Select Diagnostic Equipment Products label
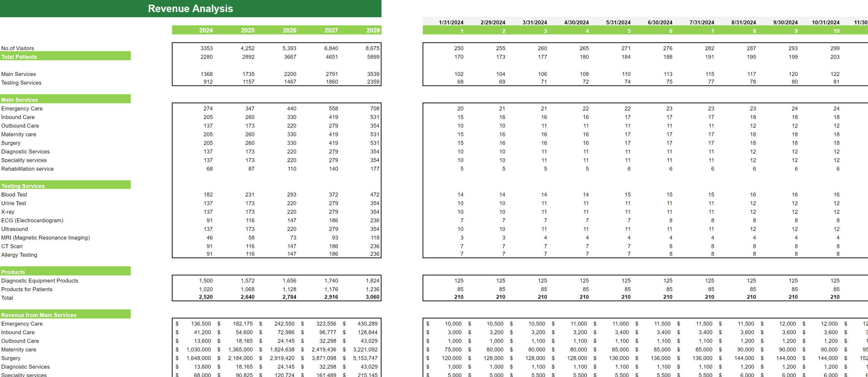This screenshot has height=377, width=868. pos(40,281)
